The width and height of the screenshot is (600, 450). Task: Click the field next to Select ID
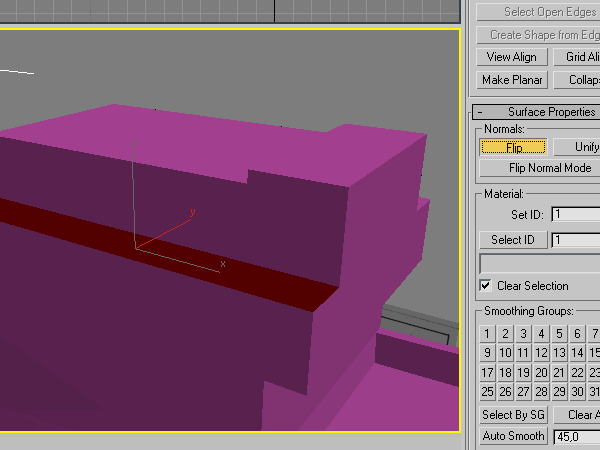tap(576, 240)
